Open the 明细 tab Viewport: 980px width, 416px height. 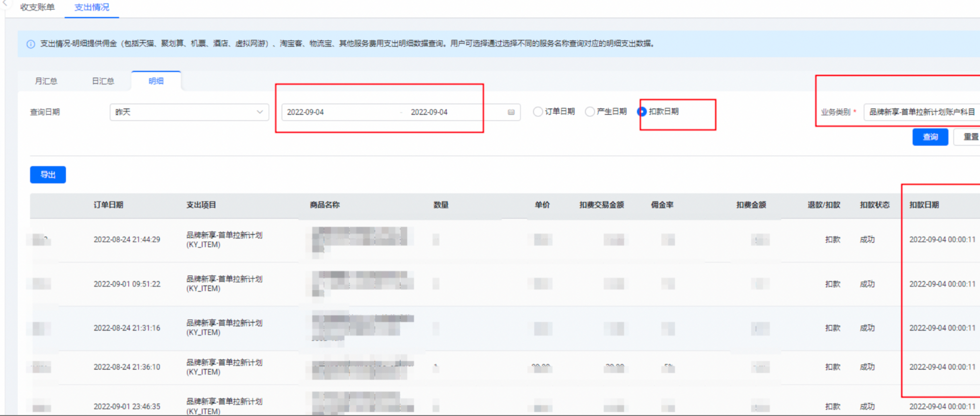(x=156, y=81)
